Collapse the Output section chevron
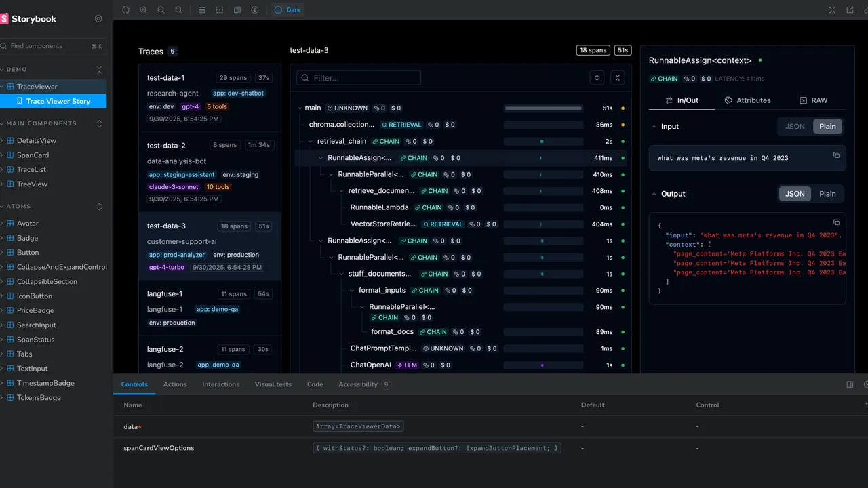Screen dimensions: 868x488 click(x=654, y=194)
